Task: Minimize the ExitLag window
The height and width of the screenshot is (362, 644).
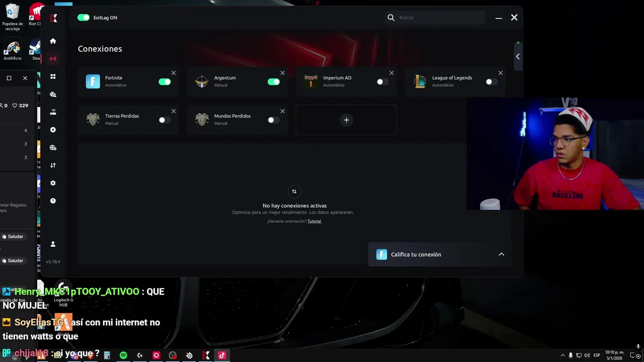Action: click(x=499, y=18)
